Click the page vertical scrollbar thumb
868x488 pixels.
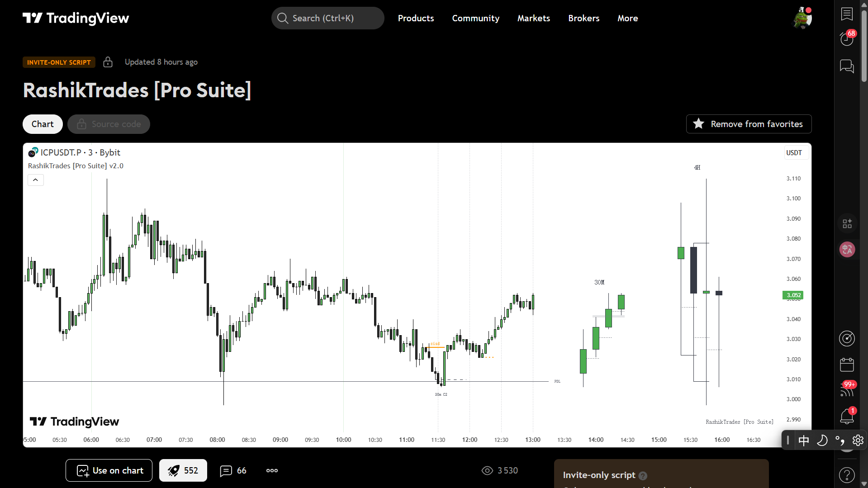864,45
